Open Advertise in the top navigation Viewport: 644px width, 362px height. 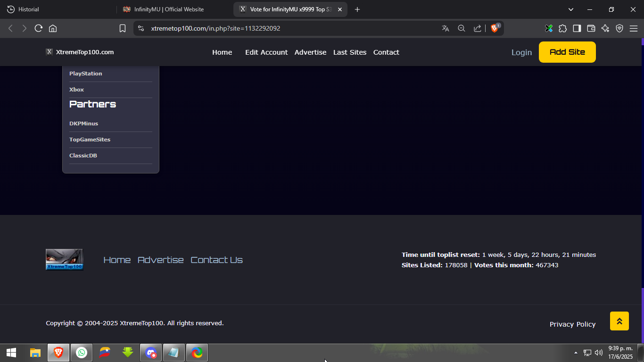(x=310, y=52)
